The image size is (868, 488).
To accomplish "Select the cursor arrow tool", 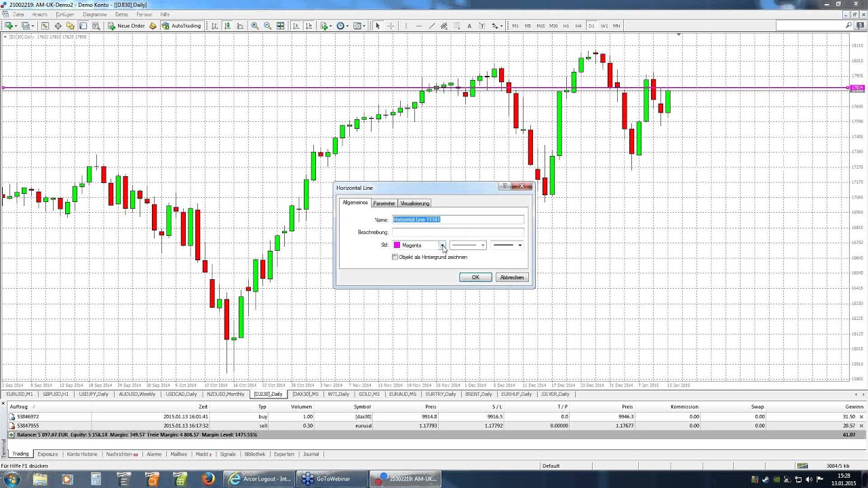I will tap(378, 26).
